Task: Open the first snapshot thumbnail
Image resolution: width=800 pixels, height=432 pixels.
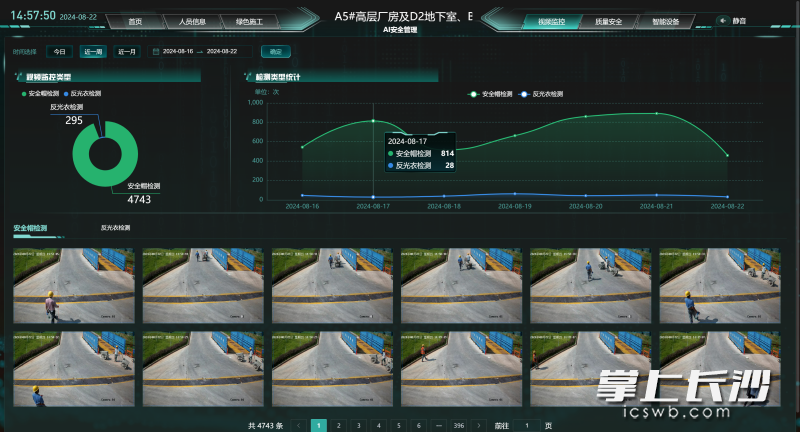Action: pyautogui.click(x=72, y=285)
